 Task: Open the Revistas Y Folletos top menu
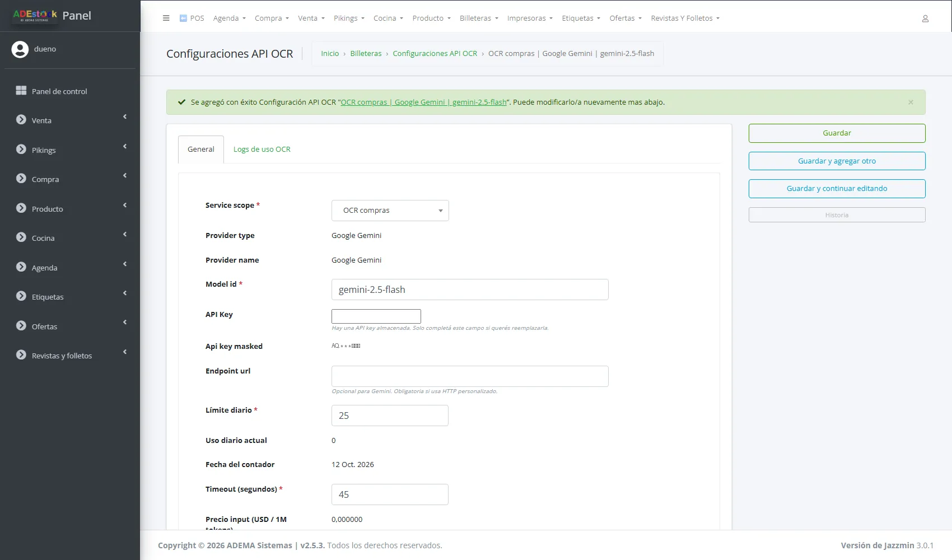[x=685, y=18]
